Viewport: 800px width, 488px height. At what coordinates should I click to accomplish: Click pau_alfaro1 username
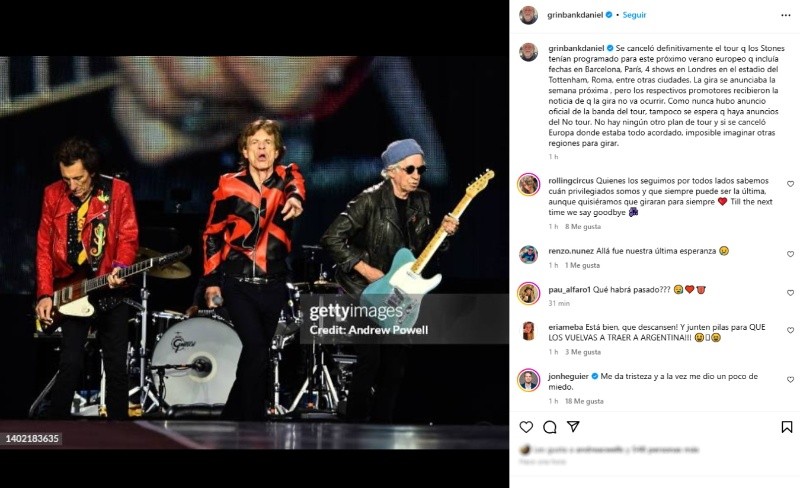pos(570,287)
